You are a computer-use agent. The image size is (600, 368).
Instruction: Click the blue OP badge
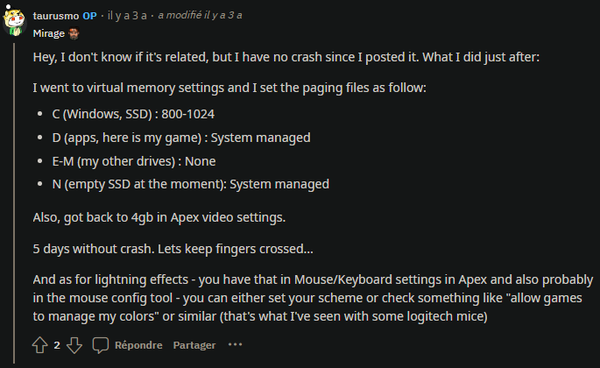click(x=90, y=16)
